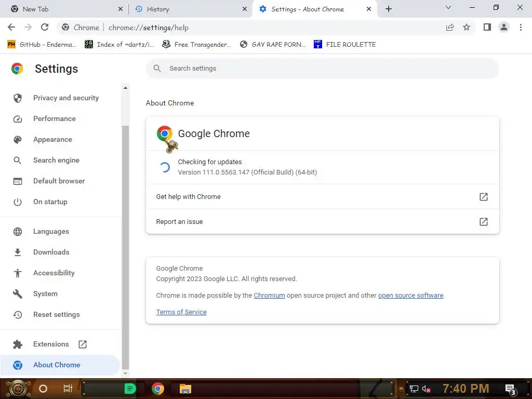Click the version number text 111.0.5563.147

click(x=226, y=172)
